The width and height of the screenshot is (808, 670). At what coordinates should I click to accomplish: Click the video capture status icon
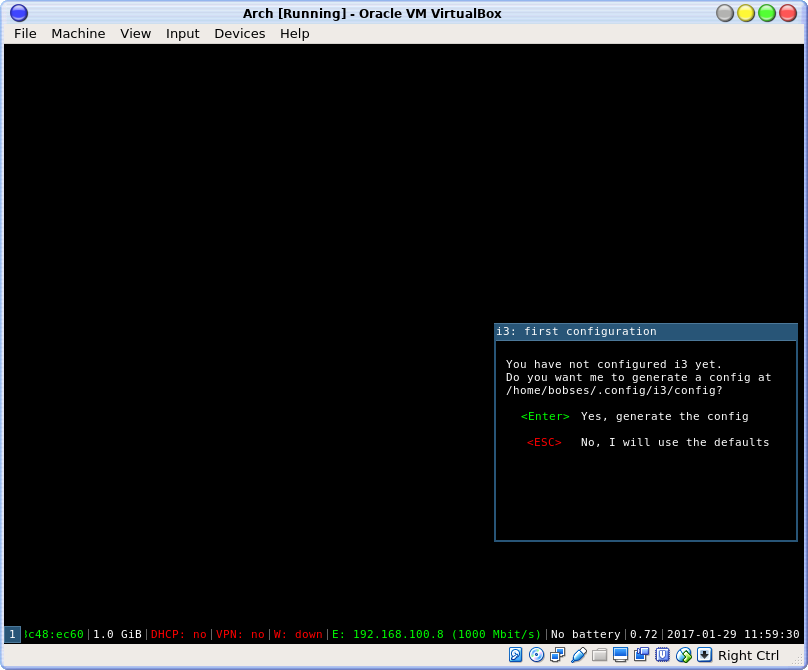tap(642, 655)
